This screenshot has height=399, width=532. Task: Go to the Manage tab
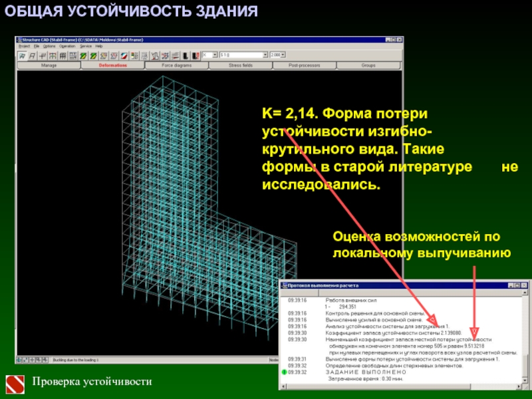(x=49, y=66)
